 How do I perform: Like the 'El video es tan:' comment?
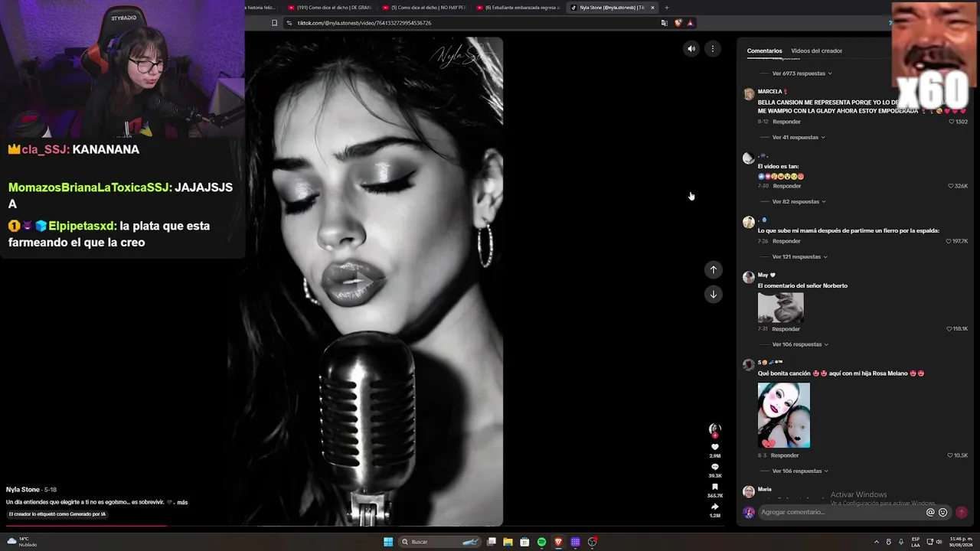951,186
